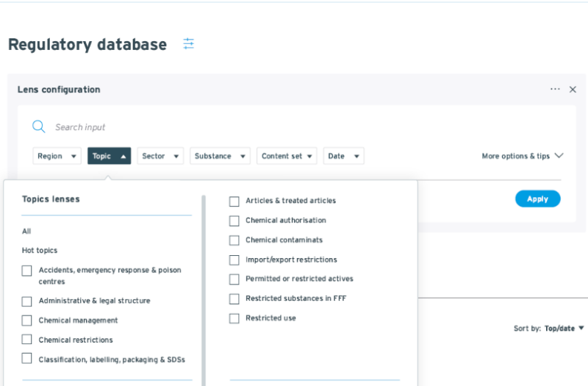Check Import/export restrictions
The height and width of the screenshot is (386, 588).
(234, 260)
